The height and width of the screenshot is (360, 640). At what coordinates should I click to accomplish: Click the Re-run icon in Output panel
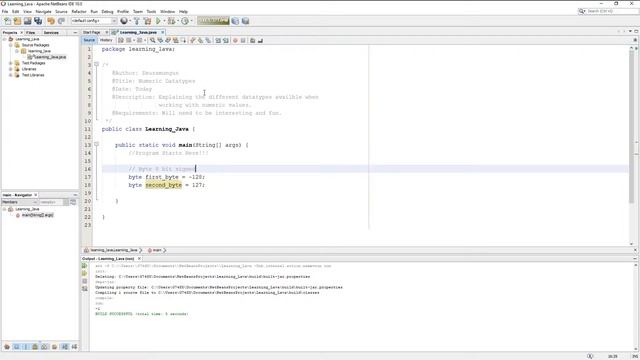click(x=84, y=266)
